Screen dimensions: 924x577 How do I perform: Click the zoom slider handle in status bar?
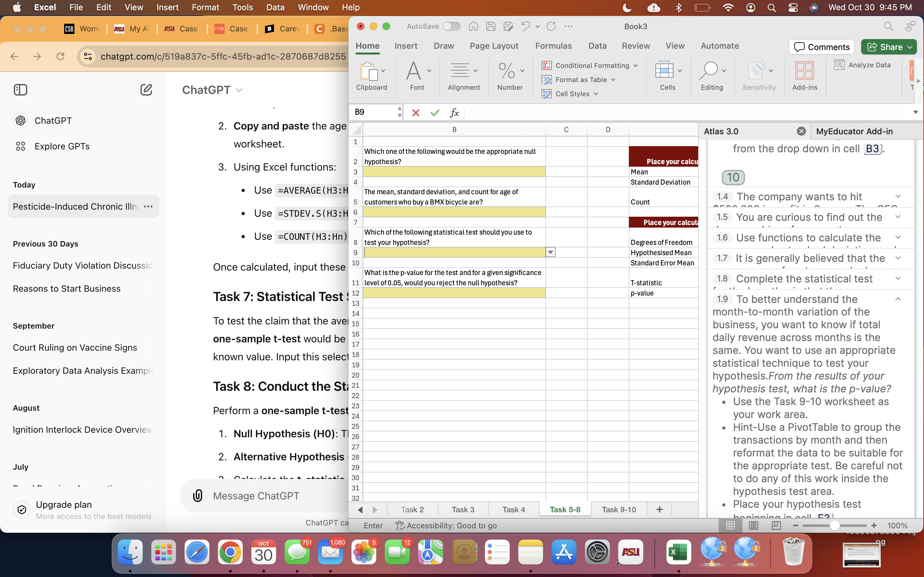835,525
